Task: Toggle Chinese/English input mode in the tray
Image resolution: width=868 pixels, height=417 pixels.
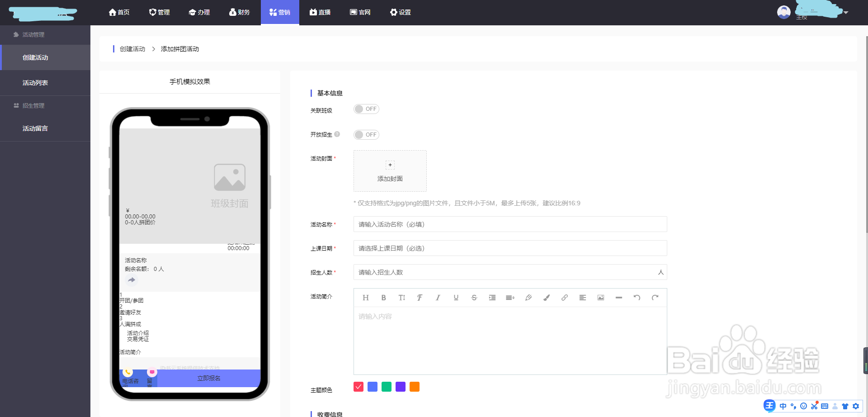Action: click(x=783, y=406)
